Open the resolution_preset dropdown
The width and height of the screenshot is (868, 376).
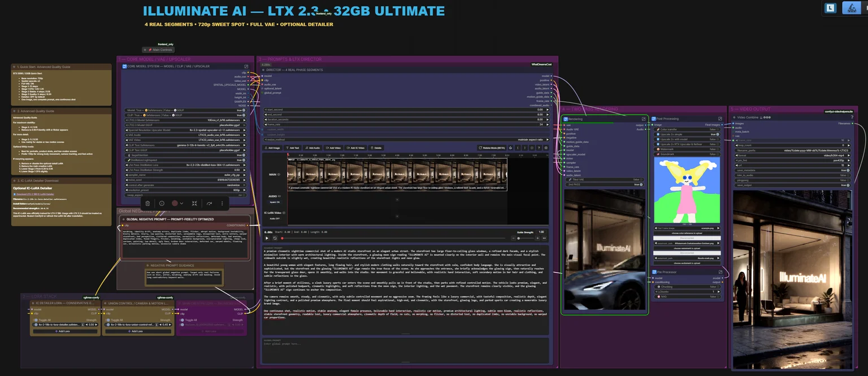tap(185, 190)
